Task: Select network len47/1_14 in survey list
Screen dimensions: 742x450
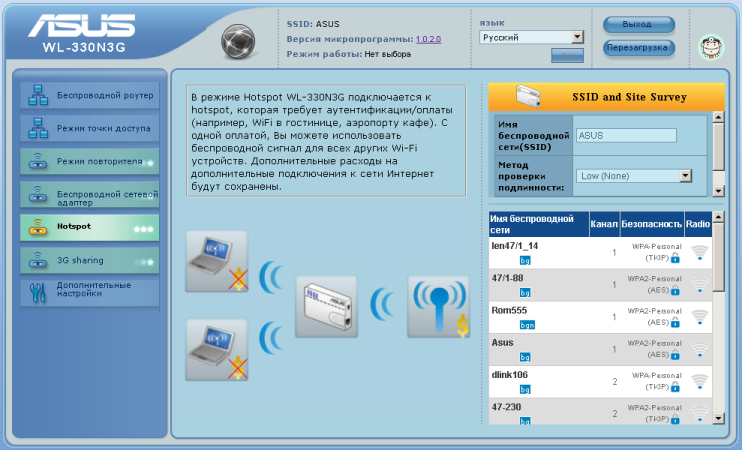Action: (600, 253)
